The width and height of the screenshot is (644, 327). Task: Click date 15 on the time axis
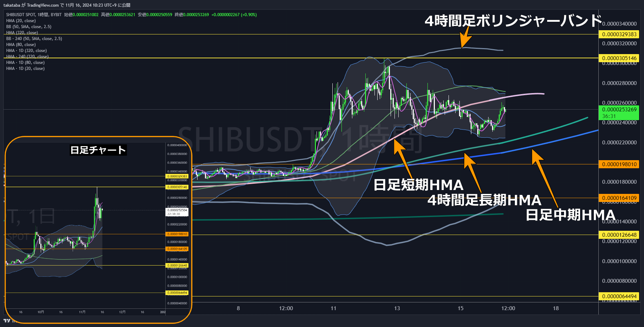coord(460,308)
